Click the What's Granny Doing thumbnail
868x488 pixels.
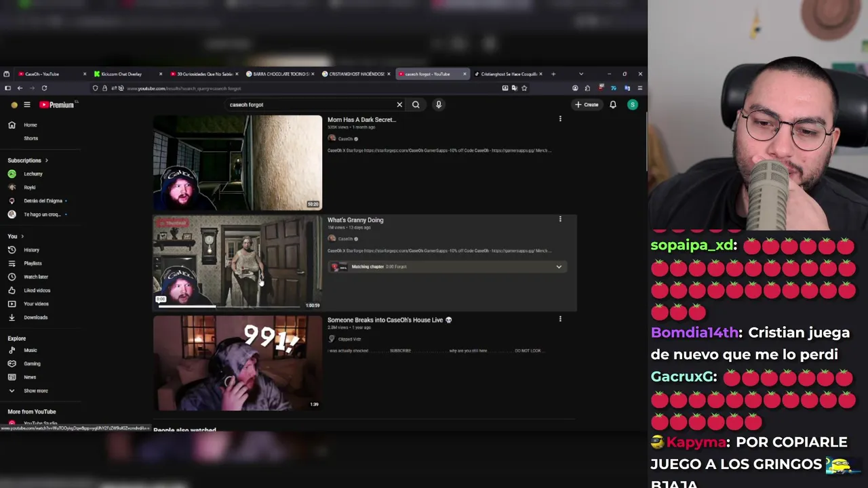(237, 263)
